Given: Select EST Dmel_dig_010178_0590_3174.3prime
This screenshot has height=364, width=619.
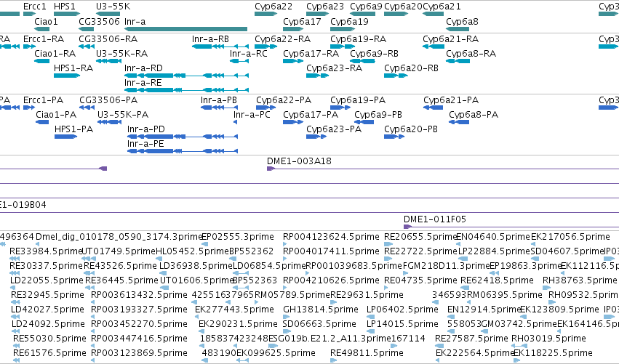Looking at the screenshot, I should (119, 237).
